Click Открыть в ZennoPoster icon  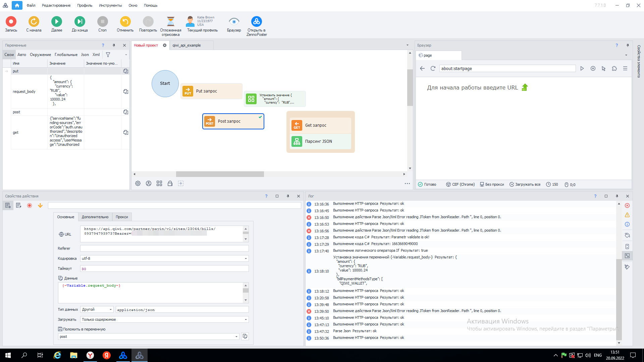point(257,21)
